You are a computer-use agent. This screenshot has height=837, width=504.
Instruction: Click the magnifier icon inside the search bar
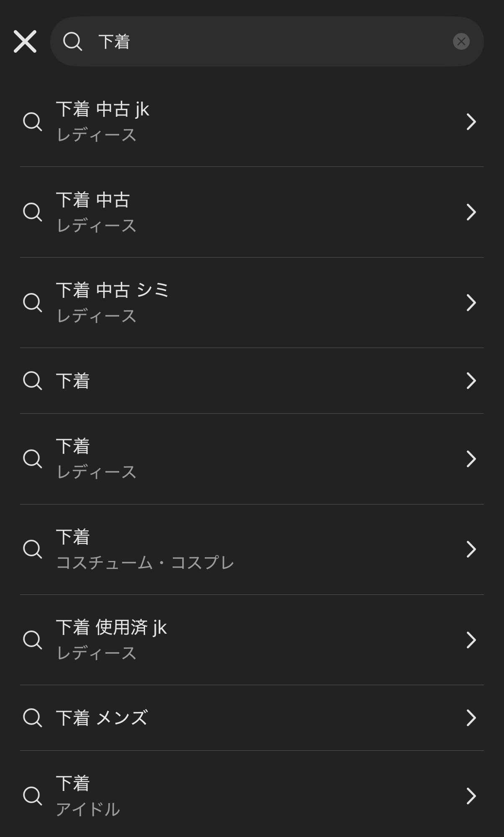pyautogui.click(x=73, y=41)
